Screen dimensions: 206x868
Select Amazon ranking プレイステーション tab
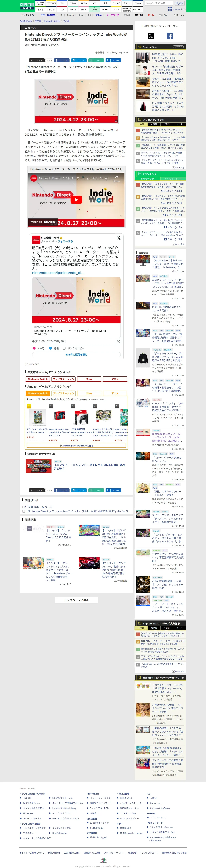(63, 393)
